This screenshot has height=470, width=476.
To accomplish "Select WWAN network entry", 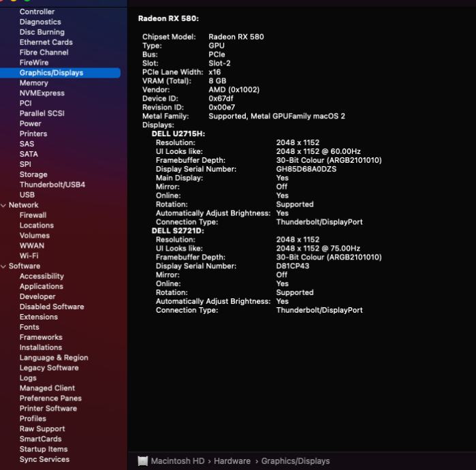I will tap(31, 246).
